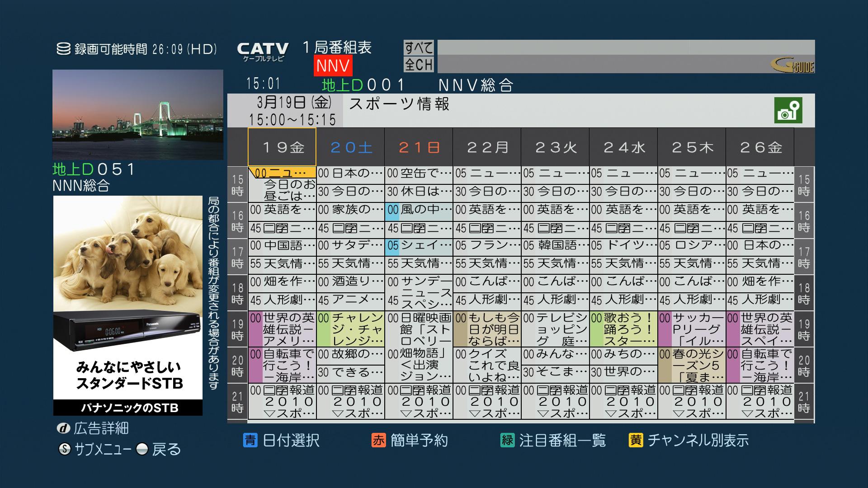The image size is (868, 488).
Task: Switch to the 20土 day column
Action: point(351,147)
